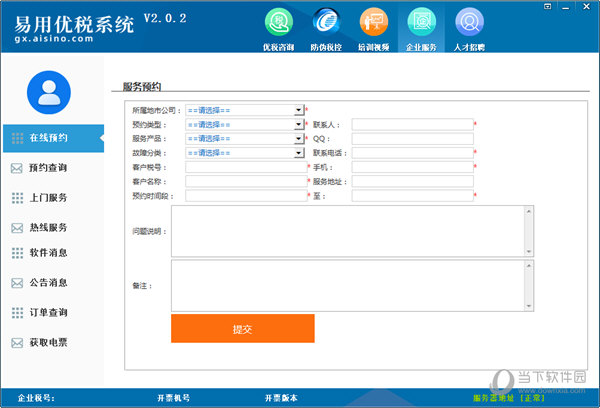The image size is (600, 408).
Task: Submit the form with 提交 button
Action: coord(243,328)
